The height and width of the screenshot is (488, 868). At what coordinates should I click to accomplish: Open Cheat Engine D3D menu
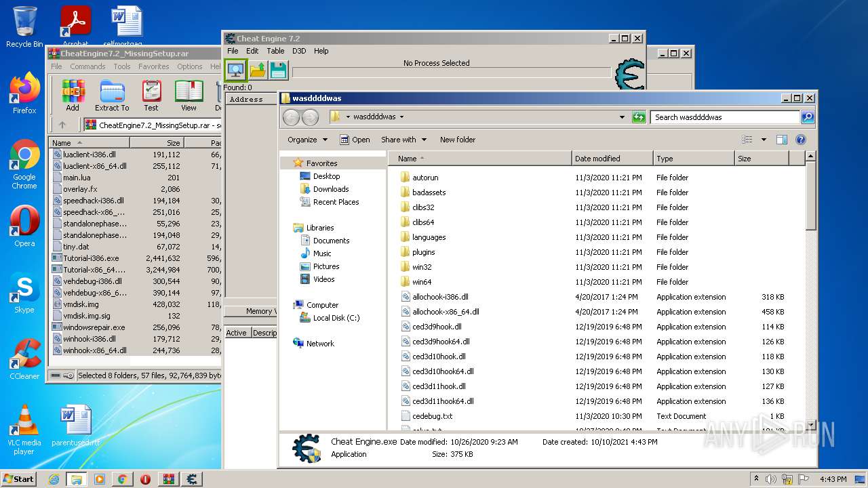(299, 51)
